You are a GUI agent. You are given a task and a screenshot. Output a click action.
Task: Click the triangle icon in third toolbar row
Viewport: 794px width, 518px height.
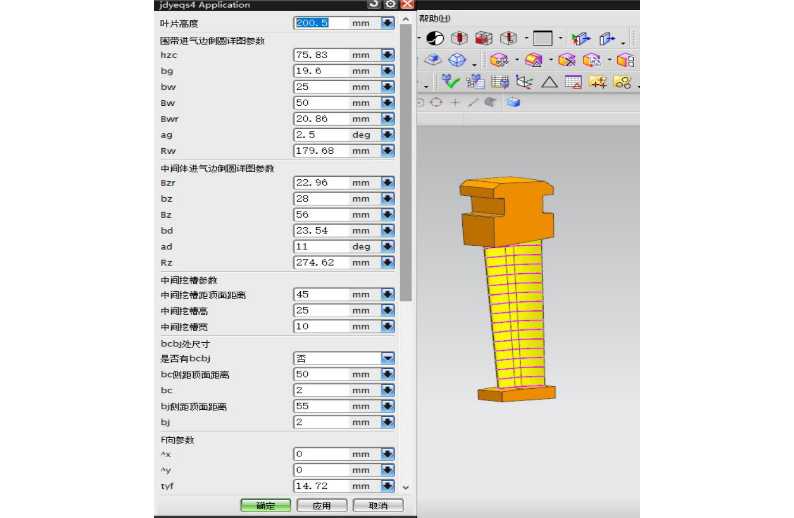[549, 82]
